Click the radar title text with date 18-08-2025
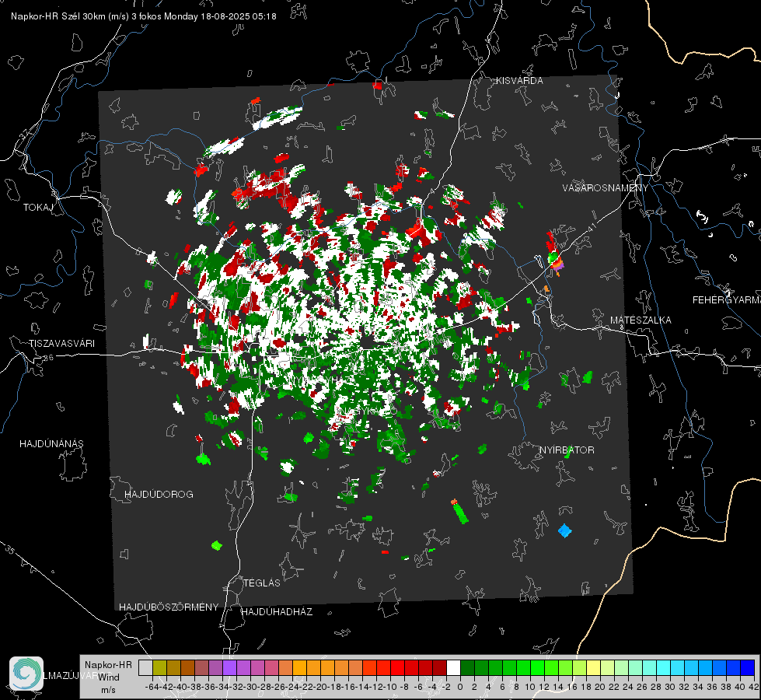The width and height of the screenshot is (761, 700). pyautogui.click(x=144, y=16)
